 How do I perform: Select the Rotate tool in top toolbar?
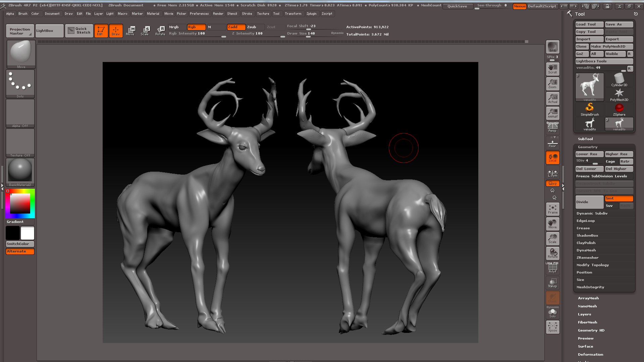pos(160,31)
